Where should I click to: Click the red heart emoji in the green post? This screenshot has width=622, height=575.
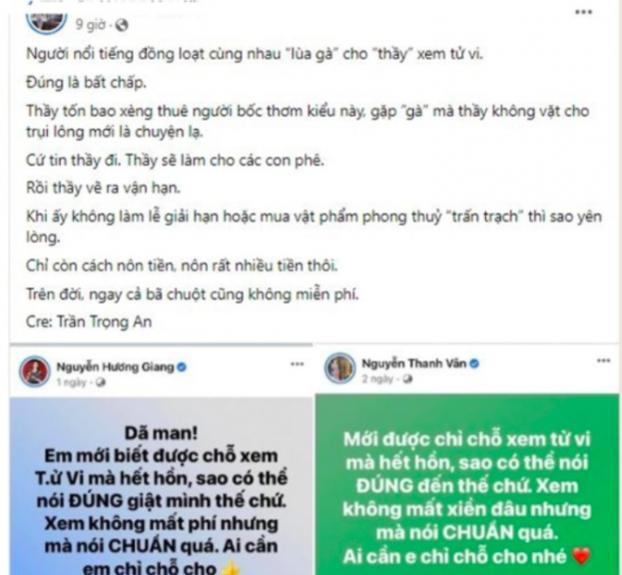(x=582, y=556)
